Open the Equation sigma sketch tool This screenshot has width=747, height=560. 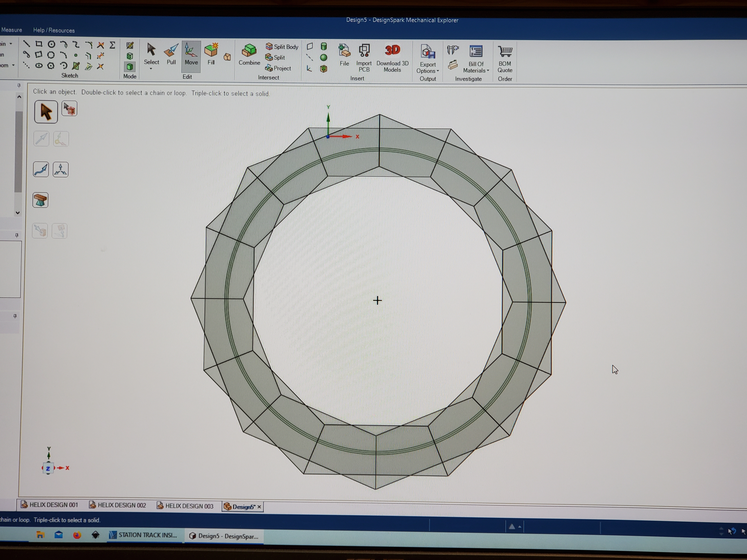pyautogui.click(x=112, y=45)
